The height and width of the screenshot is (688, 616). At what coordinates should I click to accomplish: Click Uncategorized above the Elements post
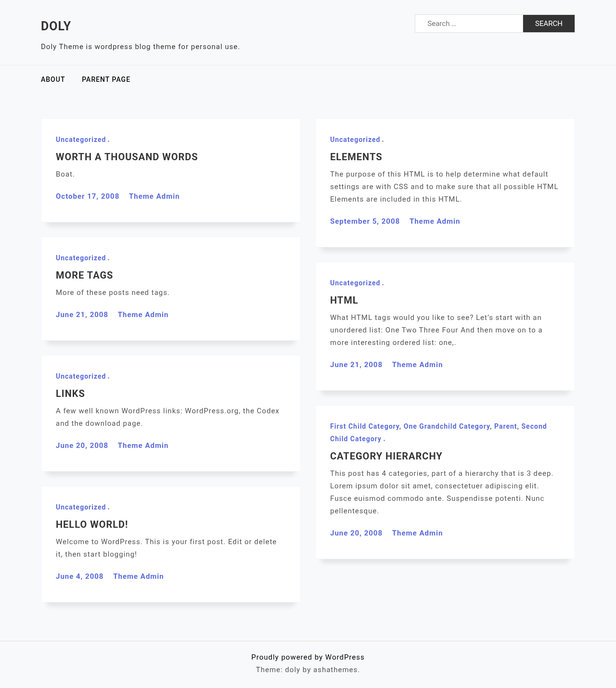(355, 140)
